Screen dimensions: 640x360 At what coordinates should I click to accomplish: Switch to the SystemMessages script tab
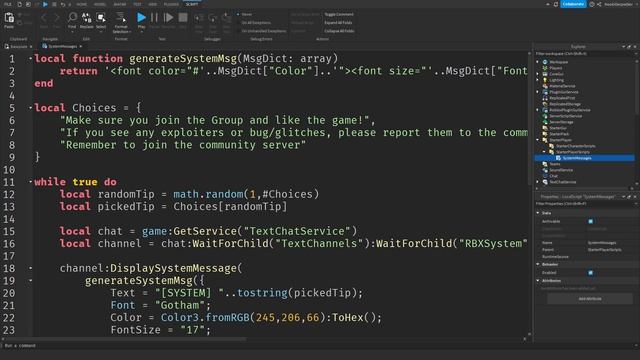tap(62, 47)
